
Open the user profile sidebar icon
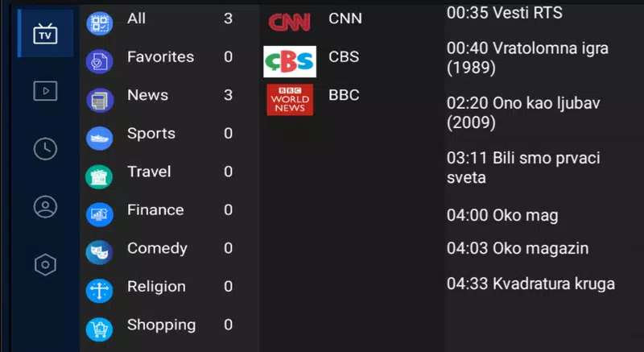45,207
